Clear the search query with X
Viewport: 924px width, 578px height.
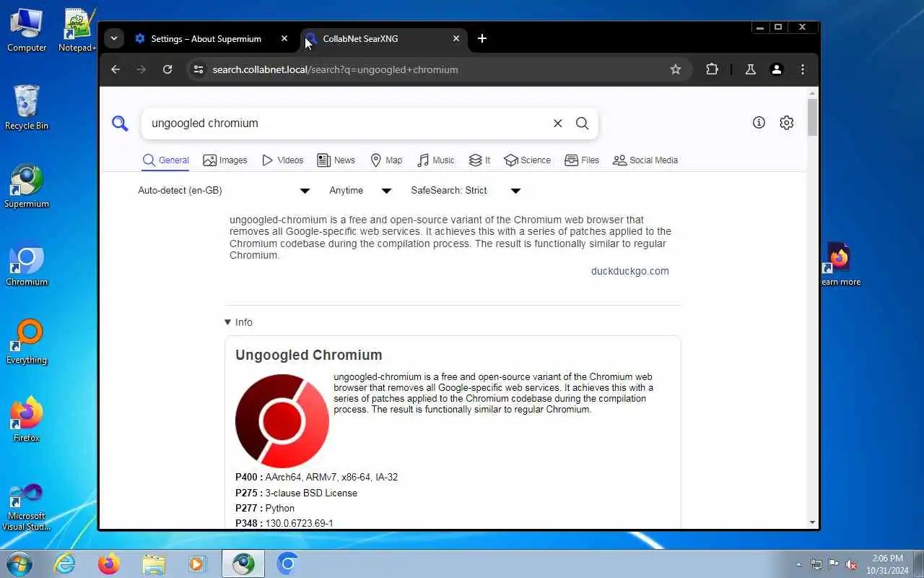[558, 124]
